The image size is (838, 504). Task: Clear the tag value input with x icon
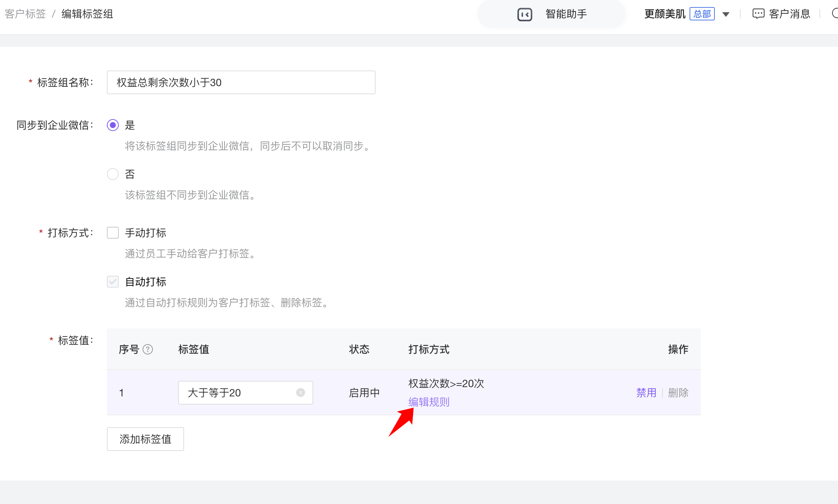tap(301, 393)
